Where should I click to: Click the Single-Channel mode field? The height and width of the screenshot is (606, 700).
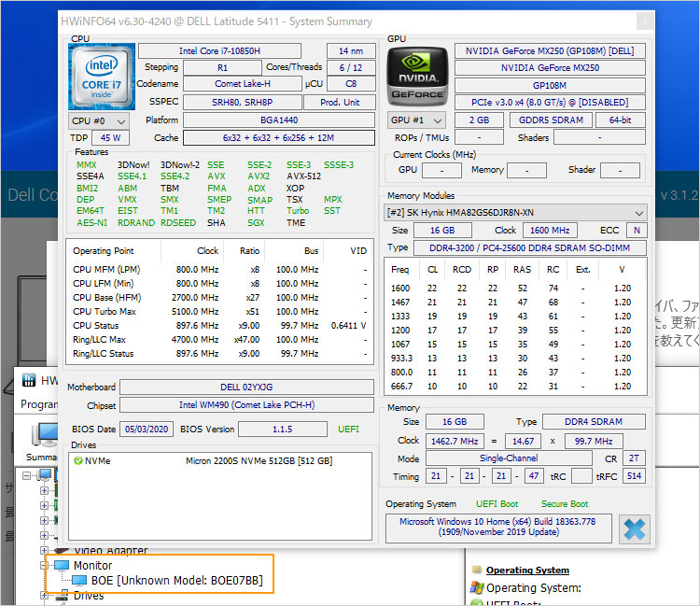[509, 458]
